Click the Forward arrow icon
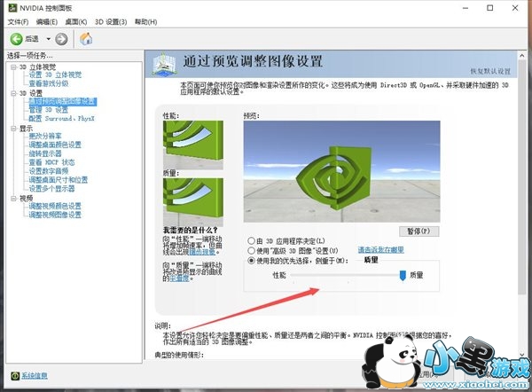This screenshot has width=532, height=392. tap(61, 39)
